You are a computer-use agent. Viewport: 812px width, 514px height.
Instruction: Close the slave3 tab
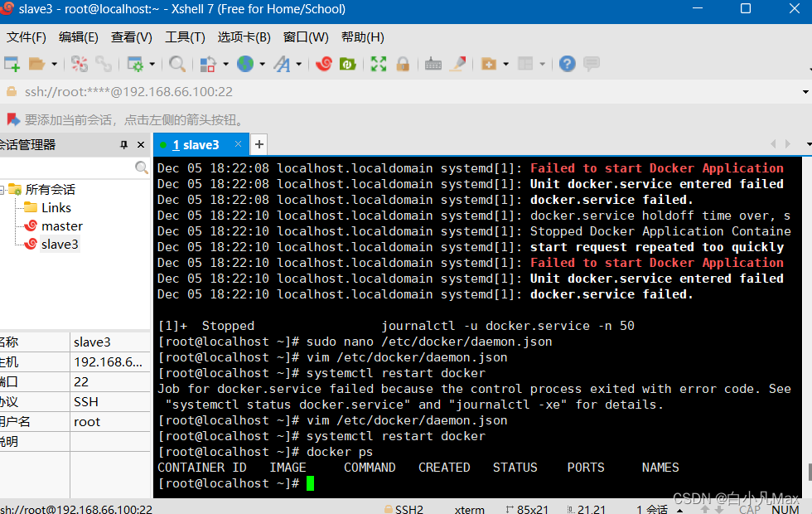239,144
